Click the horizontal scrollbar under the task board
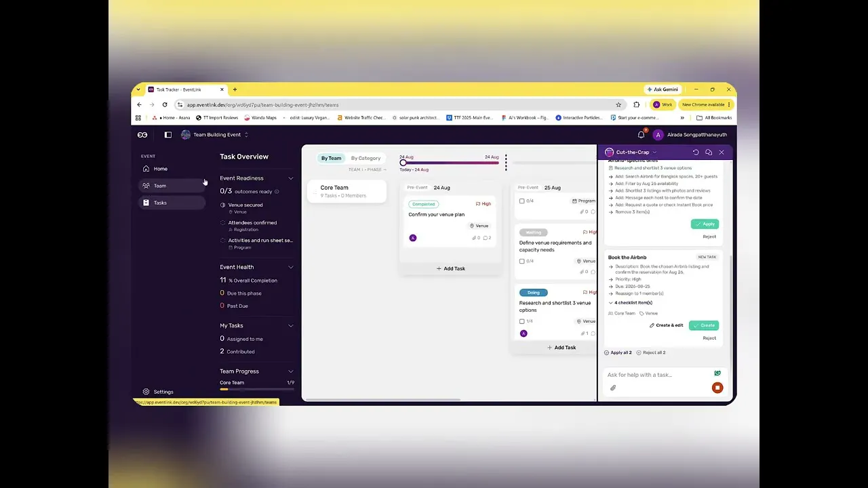The image size is (868, 488). (383, 399)
